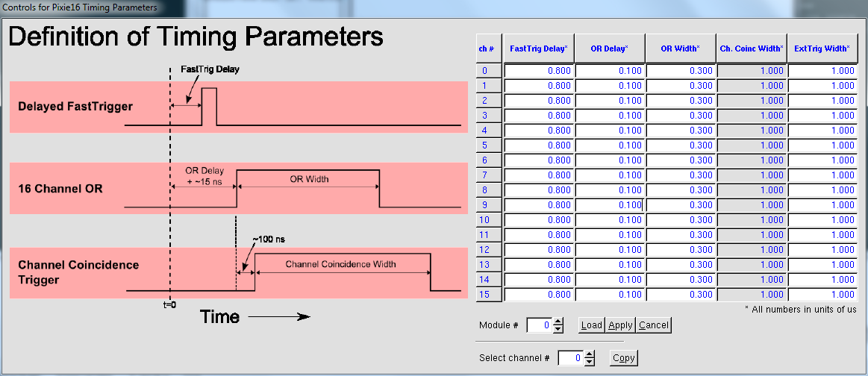
Task: Click Controls for Pixie16 Timing Parameters title
Action: (x=80, y=7)
